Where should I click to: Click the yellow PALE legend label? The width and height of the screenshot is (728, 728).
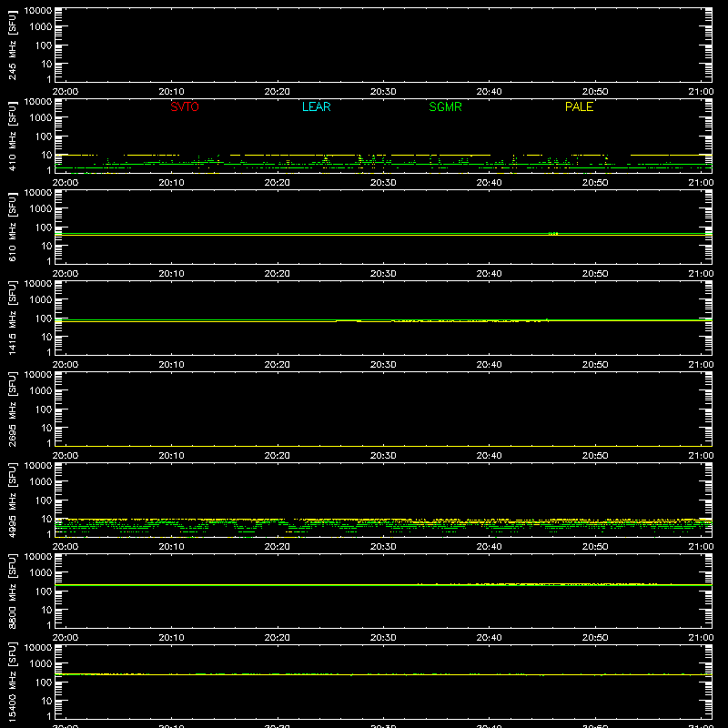pyautogui.click(x=579, y=106)
